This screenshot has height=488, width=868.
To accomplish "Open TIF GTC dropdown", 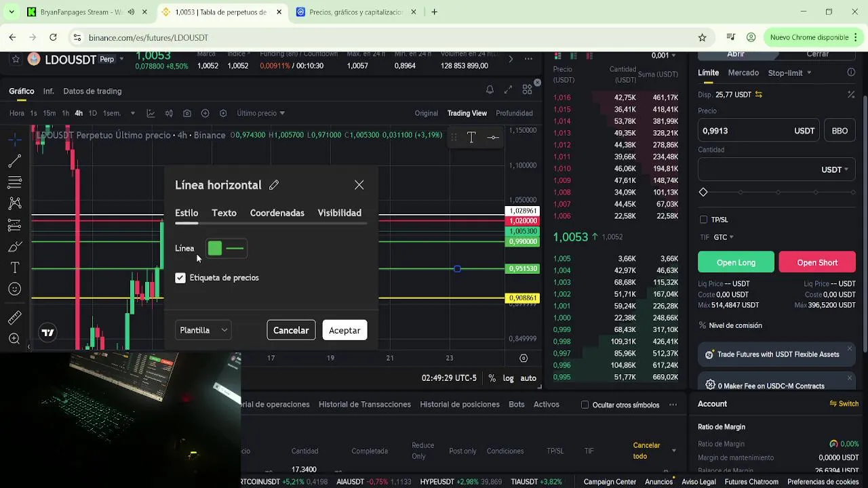I will (x=724, y=237).
